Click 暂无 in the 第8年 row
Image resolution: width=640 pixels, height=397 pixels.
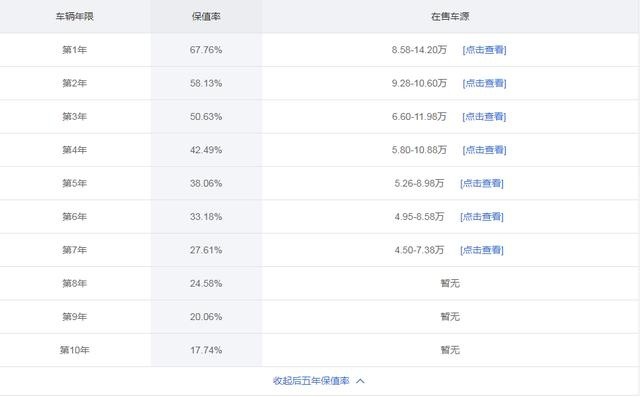450,283
